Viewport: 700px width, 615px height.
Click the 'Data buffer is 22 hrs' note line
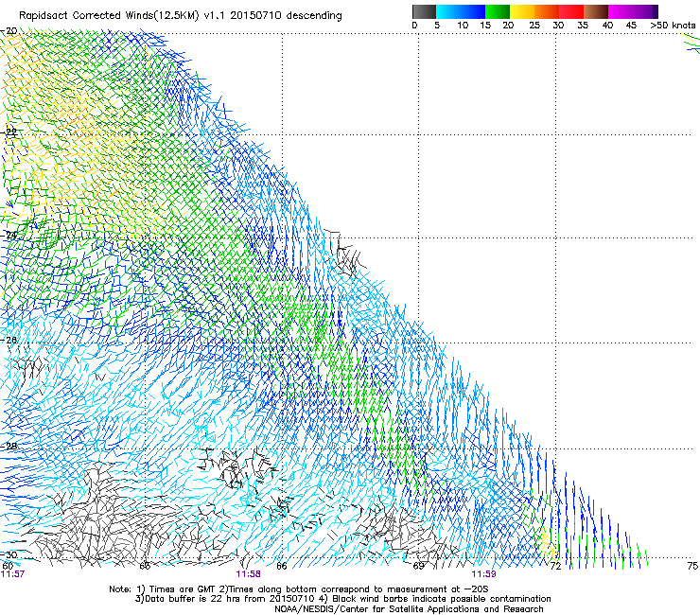coord(342,599)
